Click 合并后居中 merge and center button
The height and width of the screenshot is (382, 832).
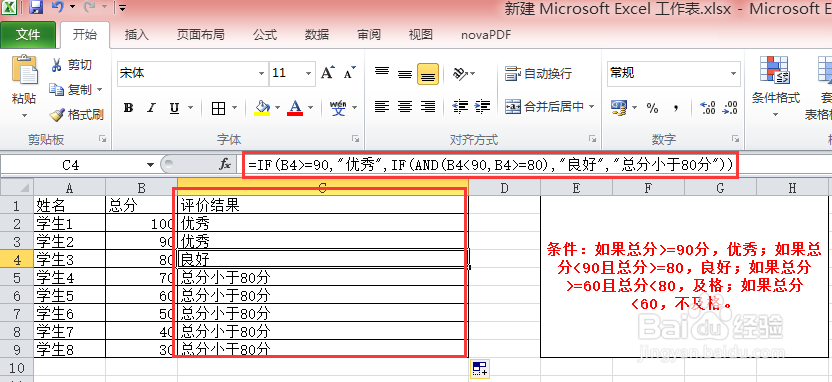pos(544,107)
